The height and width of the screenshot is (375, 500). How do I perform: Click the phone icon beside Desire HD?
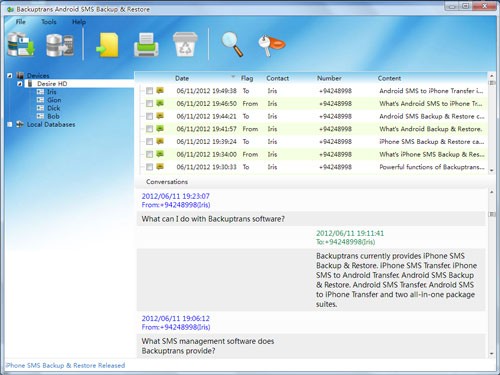click(30, 84)
